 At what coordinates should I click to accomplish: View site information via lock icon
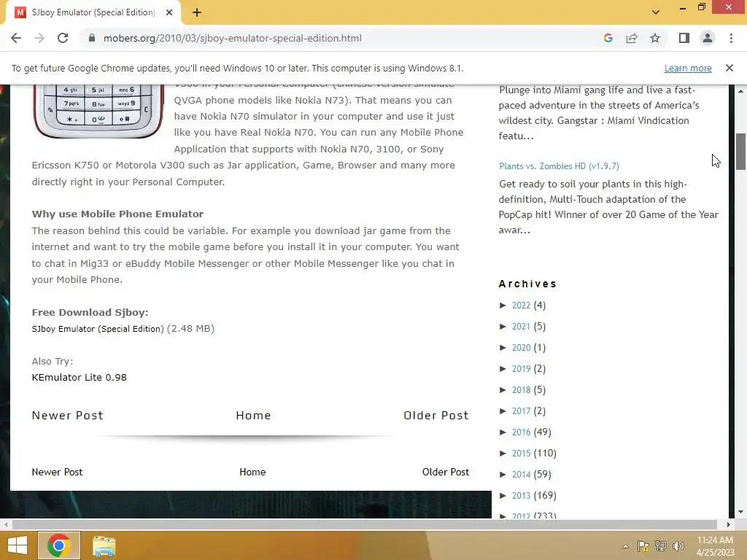[92, 38]
